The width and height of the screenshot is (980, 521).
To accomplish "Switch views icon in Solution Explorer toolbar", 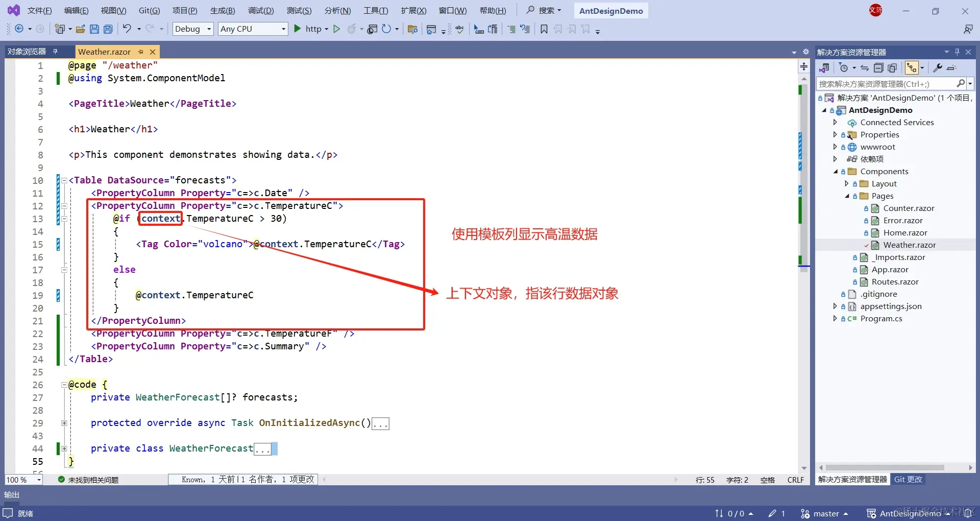I will tap(824, 68).
